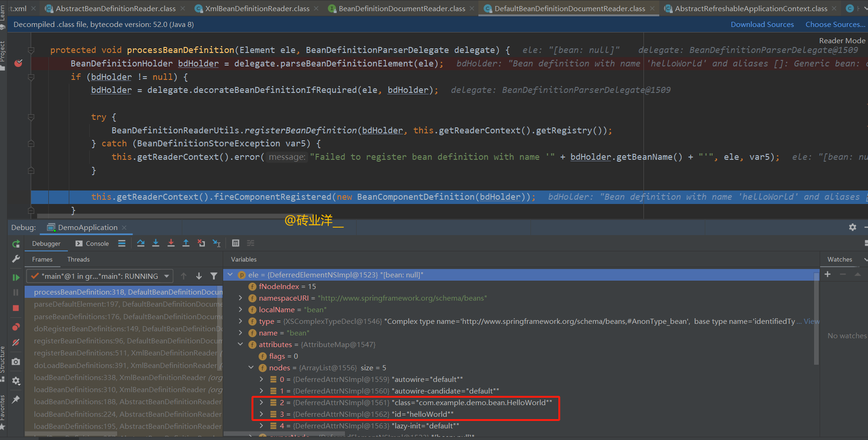Select the doRegisterBeanDefinitions:149 stack frame

[x=124, y=328]
